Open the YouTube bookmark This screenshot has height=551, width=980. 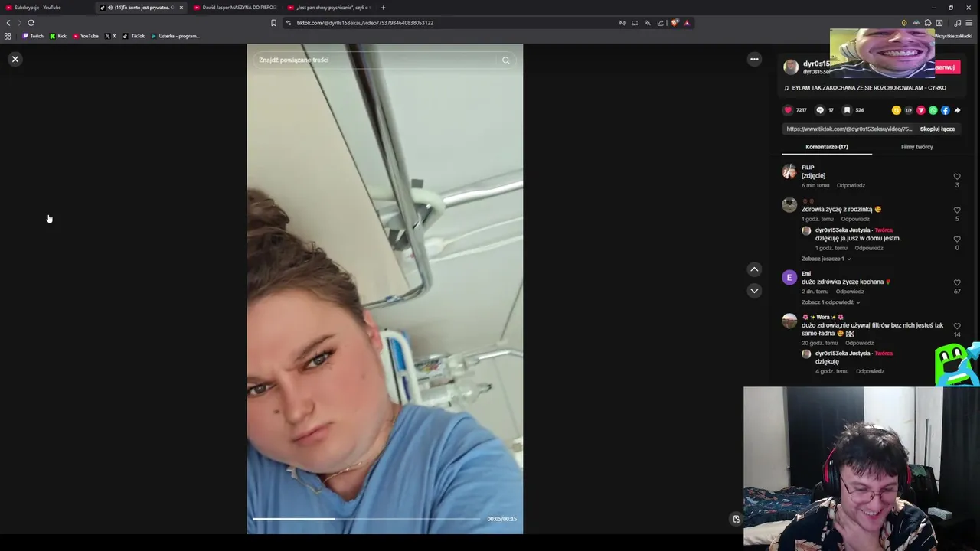86,36
